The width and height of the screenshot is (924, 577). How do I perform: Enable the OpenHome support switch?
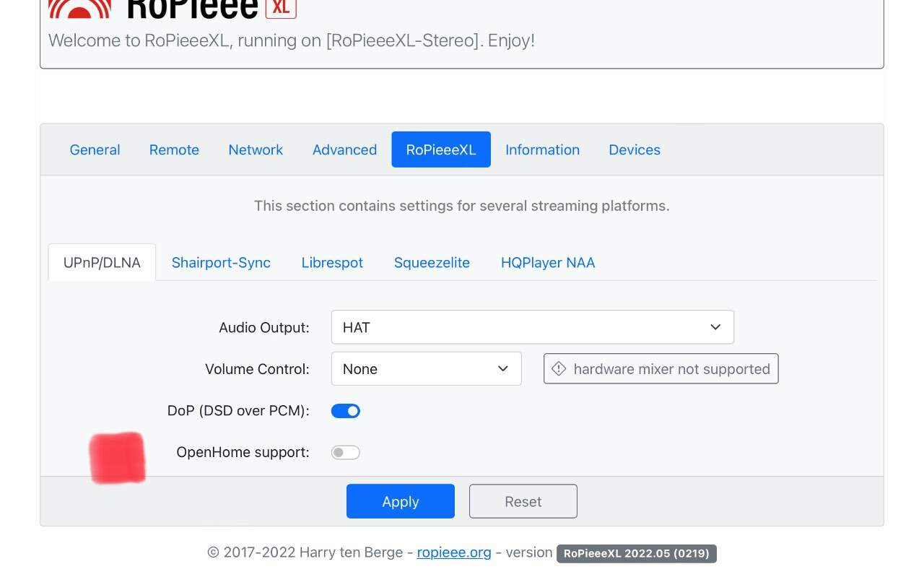[x=346, y=453]
